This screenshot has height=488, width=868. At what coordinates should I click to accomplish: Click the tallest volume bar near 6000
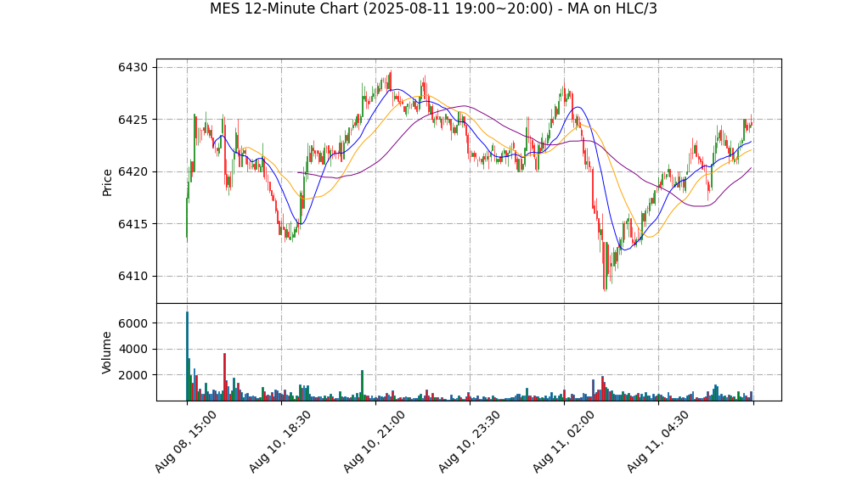point(187,356)
